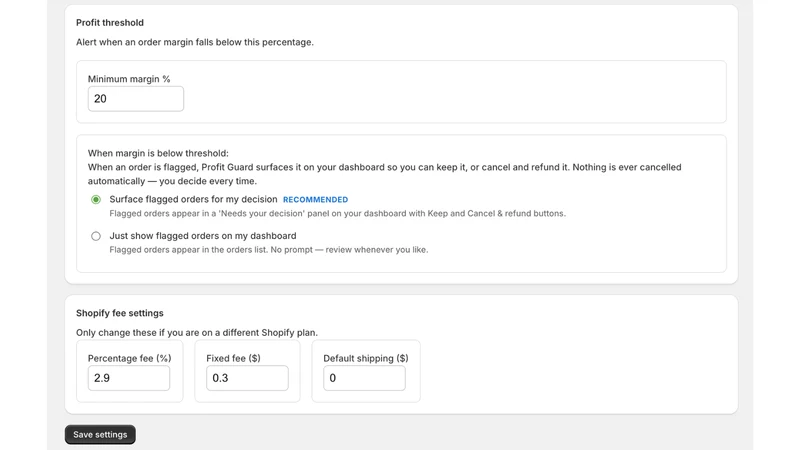Click 'Flagged orders appear in a Needs your decision' description

pyautogui.click(x=337, y=213)
